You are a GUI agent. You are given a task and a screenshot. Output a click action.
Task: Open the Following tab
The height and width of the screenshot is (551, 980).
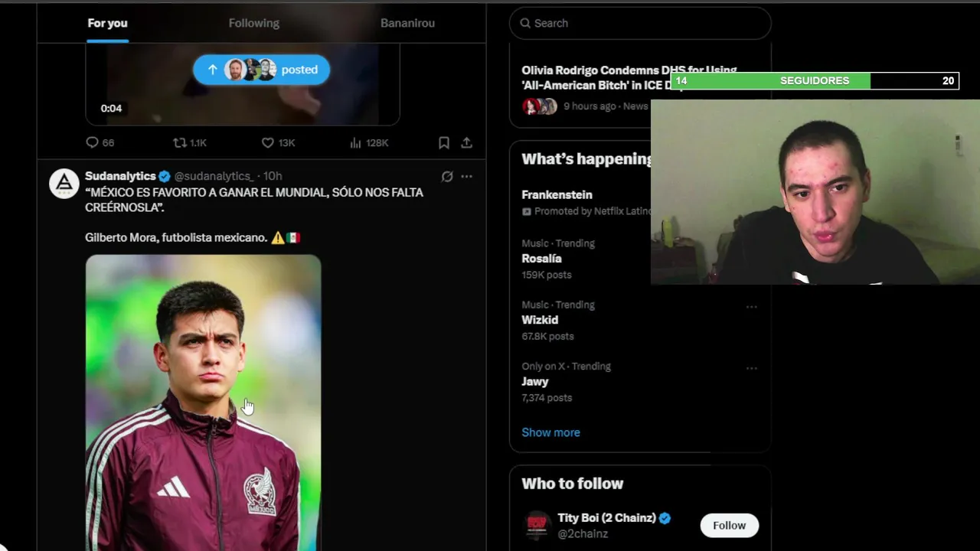click(x=253, y=23)
